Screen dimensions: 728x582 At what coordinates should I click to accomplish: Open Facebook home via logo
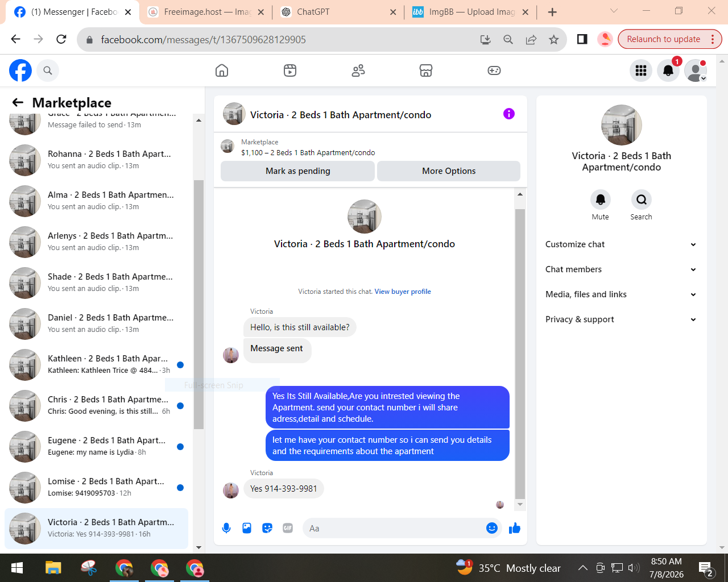[20, 70]
